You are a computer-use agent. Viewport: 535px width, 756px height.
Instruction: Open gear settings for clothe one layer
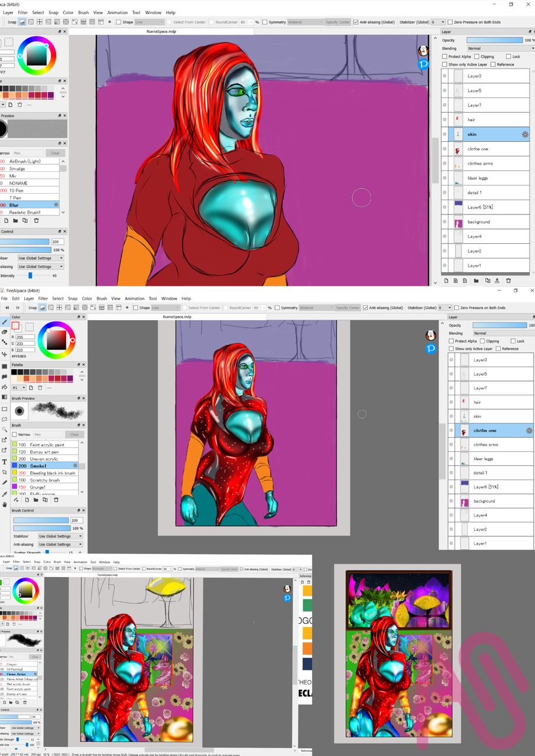tap(529, 431)
